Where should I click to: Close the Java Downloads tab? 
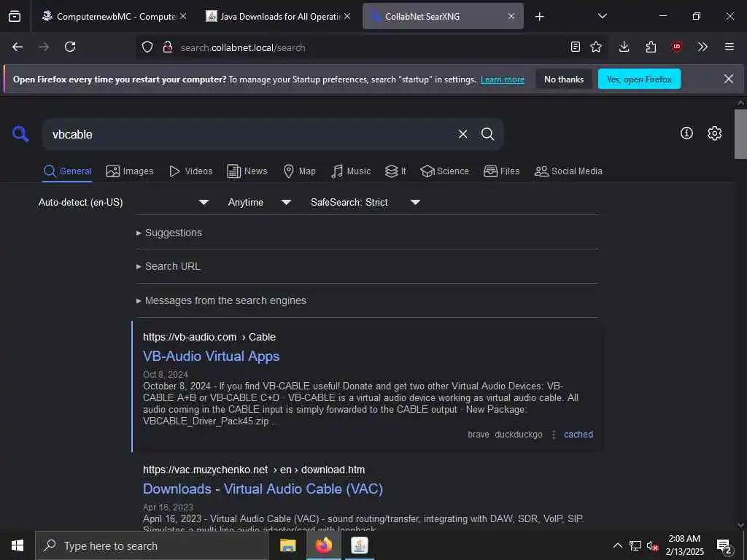point(347,16)
